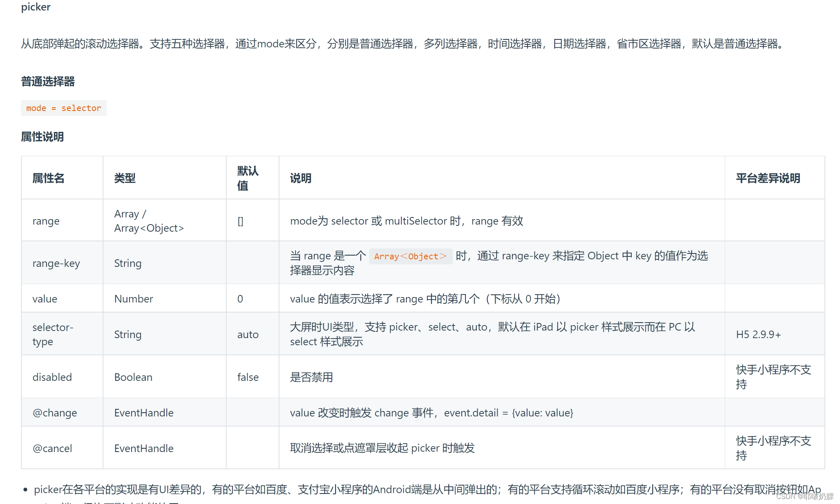
Task: Click the 说明 column header
Action: click(300, 178)
